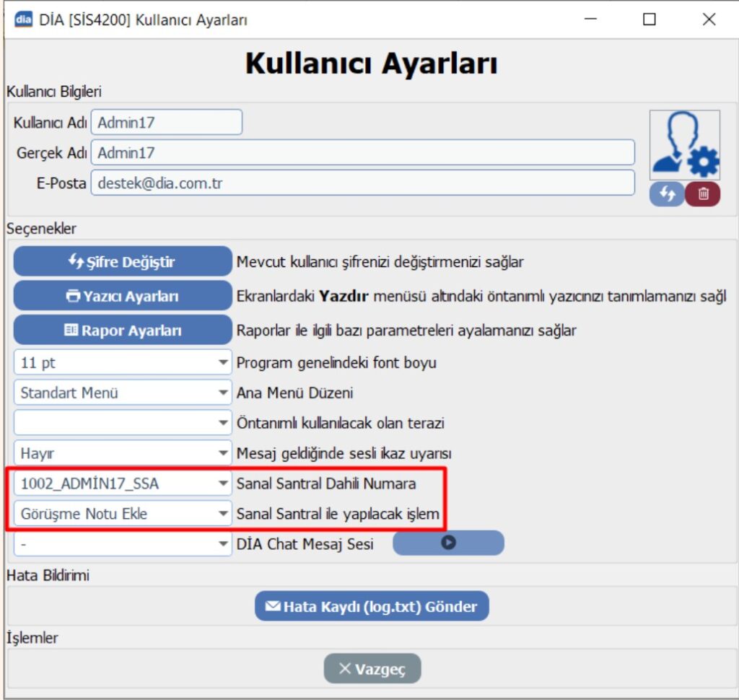Expand the 11 pt font size dropdown
The image size is (739, 700).
[223, 363]
